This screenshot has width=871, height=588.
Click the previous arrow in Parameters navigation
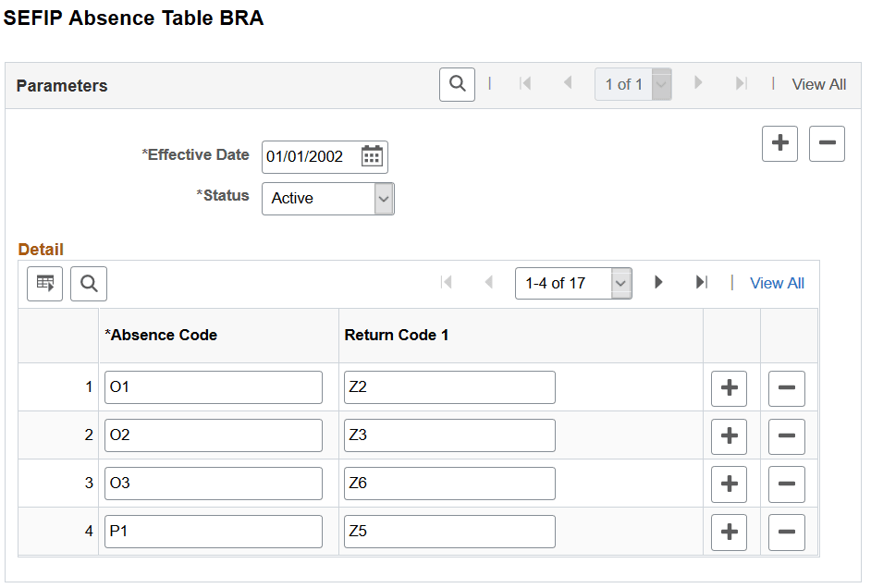pos(567,83)
